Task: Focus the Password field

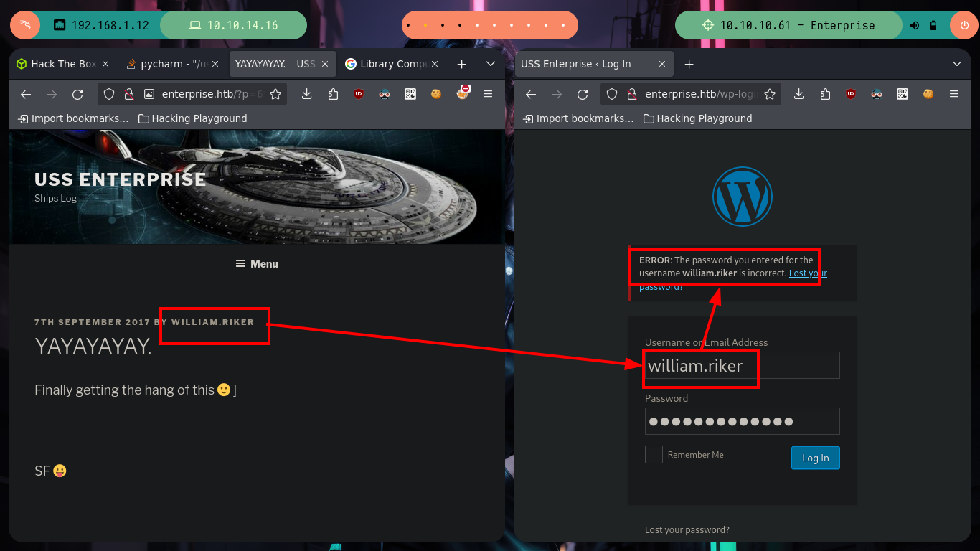Action: pyautogui.click(x=743, y=421)
